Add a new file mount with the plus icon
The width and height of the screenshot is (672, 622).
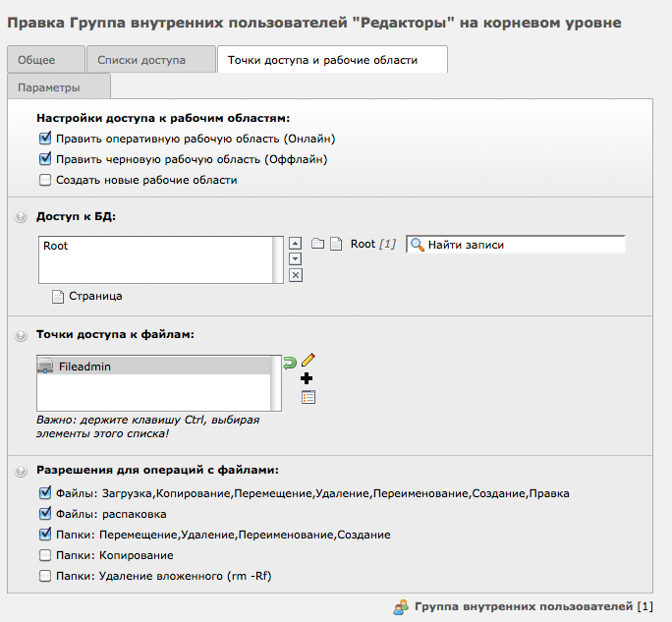click(308, 378)
